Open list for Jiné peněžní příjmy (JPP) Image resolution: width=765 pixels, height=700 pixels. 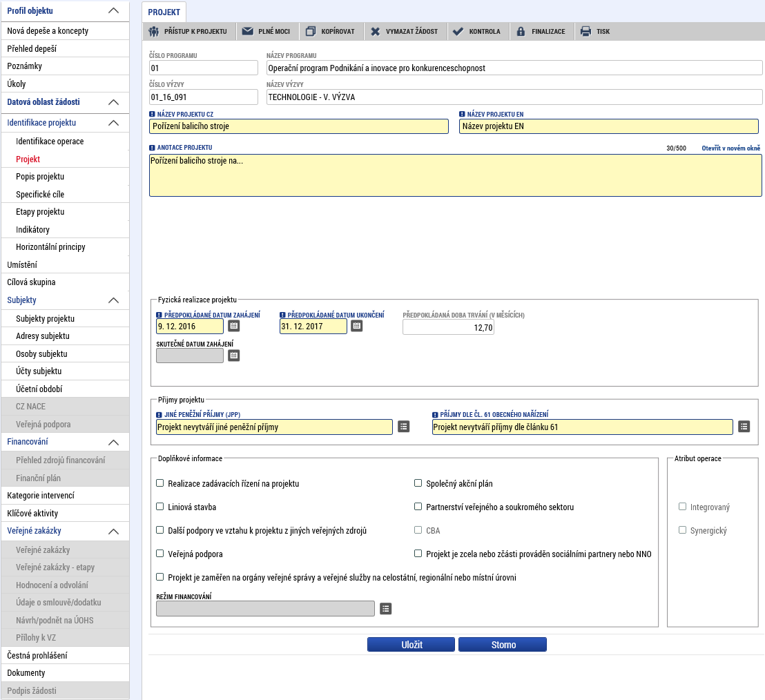[x=403, y=427]
